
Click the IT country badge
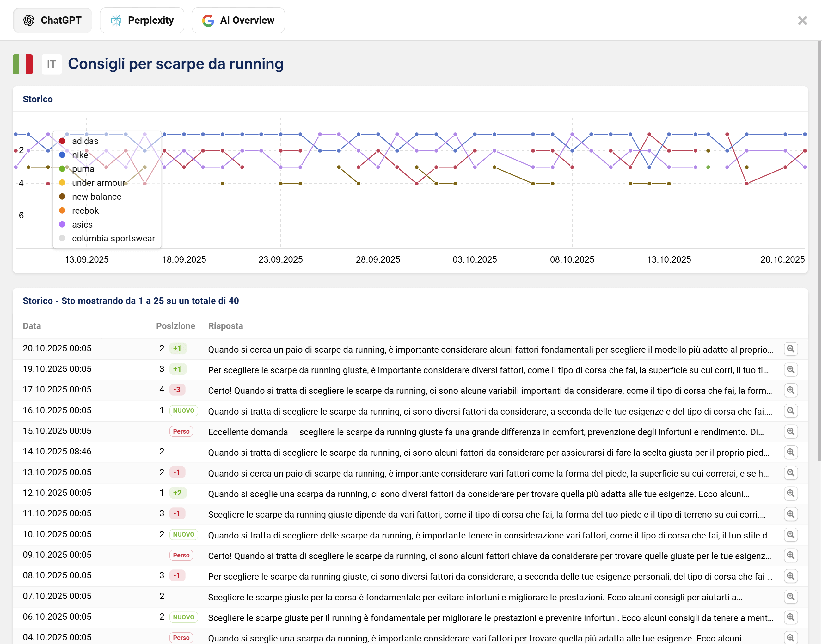pos(52,64)
